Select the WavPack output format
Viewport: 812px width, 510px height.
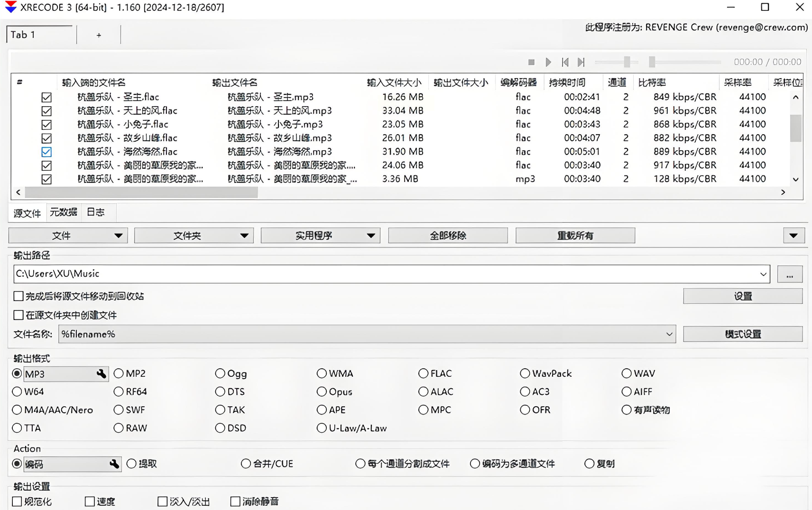click(546, 373)
